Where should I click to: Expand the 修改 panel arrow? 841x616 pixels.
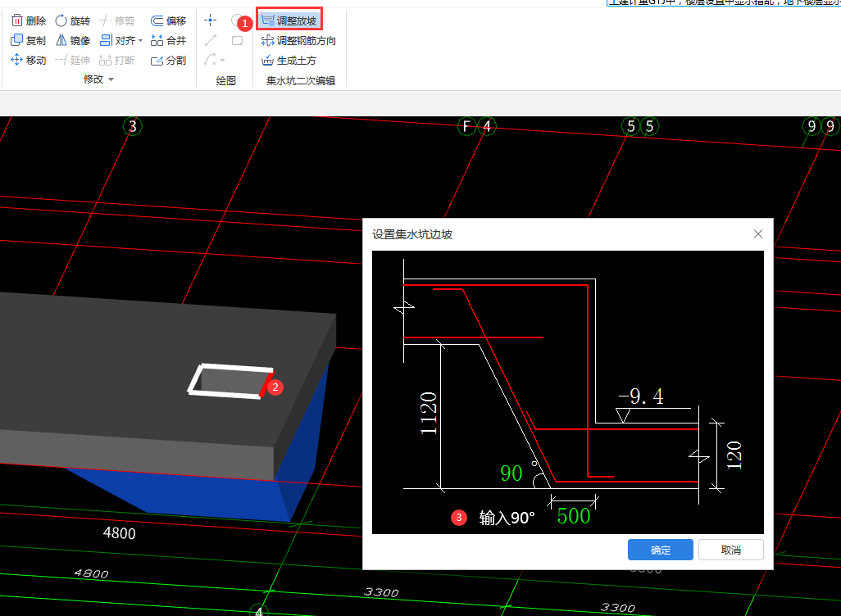pyautogui.click(x=111, y=79)
